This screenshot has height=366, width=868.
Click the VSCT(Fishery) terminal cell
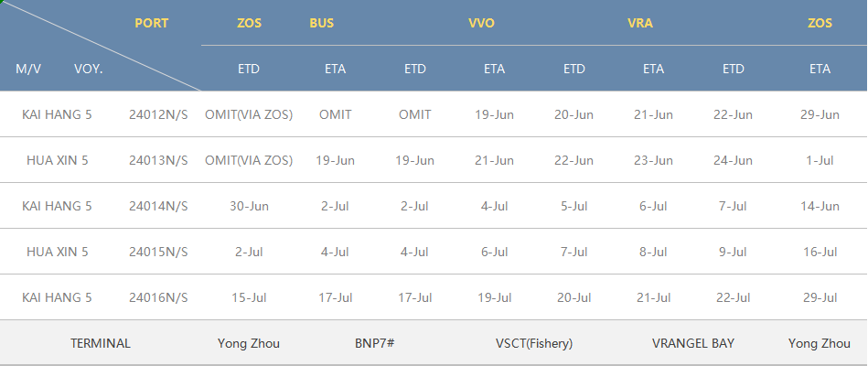(534, 343)
